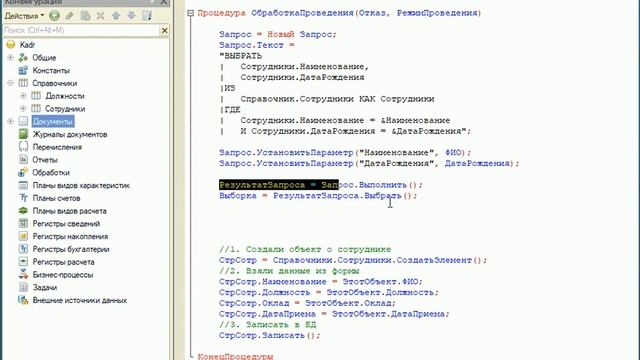Select Регистры сведений label
This screenshot has width=640, height=360.
[x=66, y=223]
